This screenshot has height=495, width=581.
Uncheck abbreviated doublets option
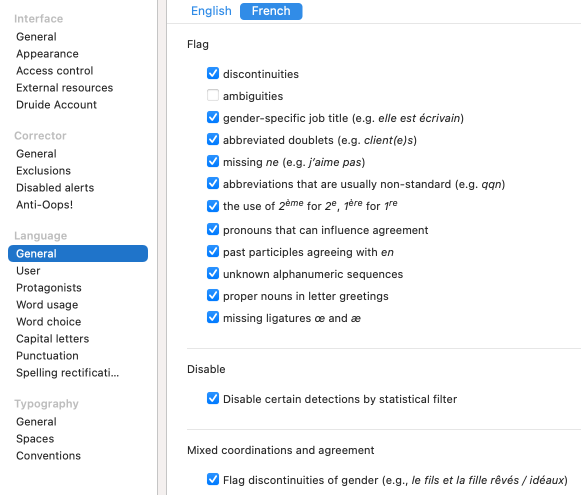tap(213, 139)
